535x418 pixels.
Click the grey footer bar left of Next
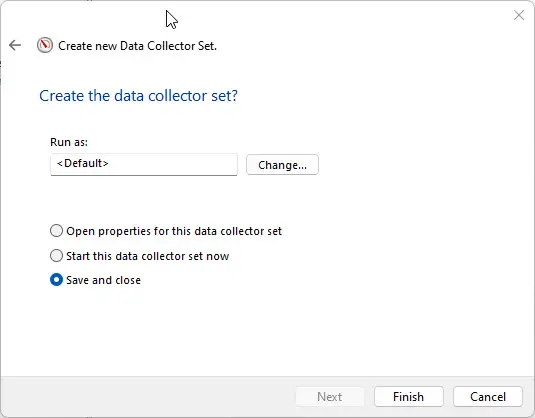[x=147, y=397]
